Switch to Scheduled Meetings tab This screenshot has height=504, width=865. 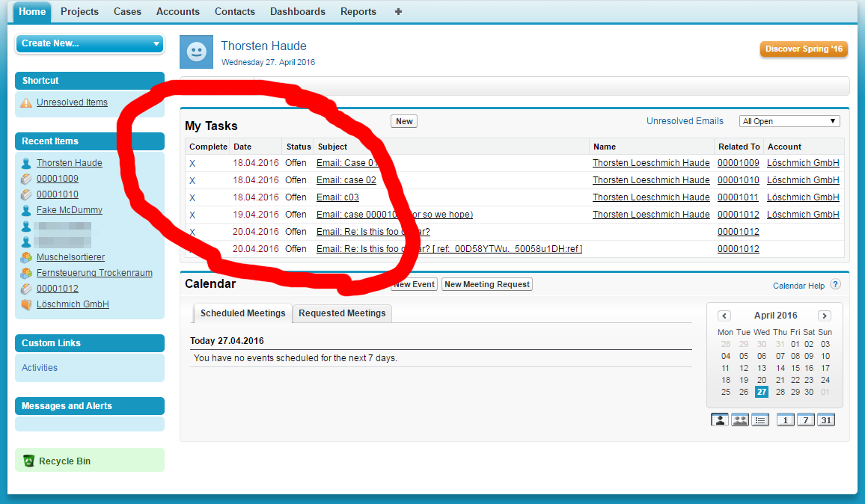click(x=242, y=313)
